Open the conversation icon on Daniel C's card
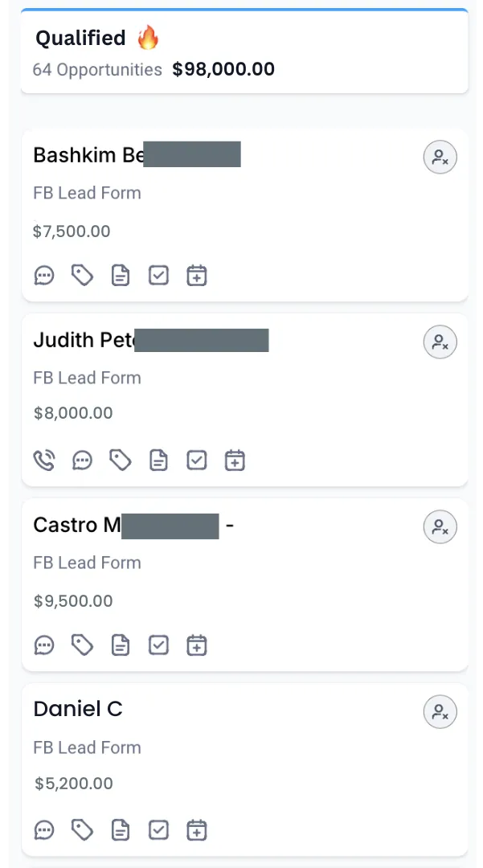Viewport: 483px width, 868px height. pos(44,829)
